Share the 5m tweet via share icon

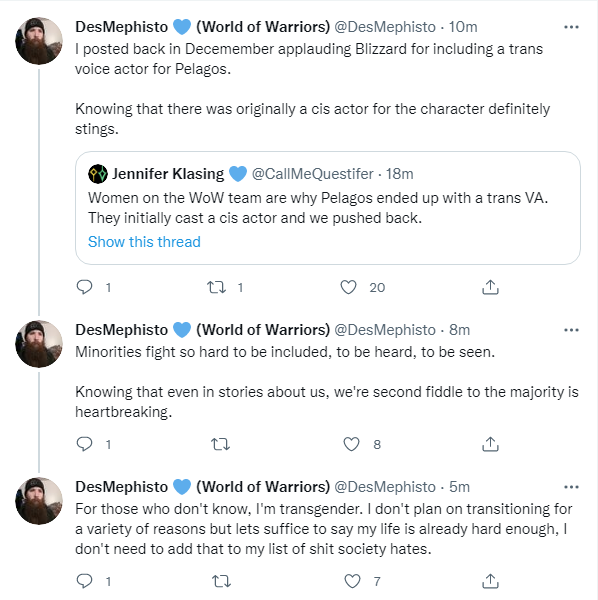click(490, 581)
